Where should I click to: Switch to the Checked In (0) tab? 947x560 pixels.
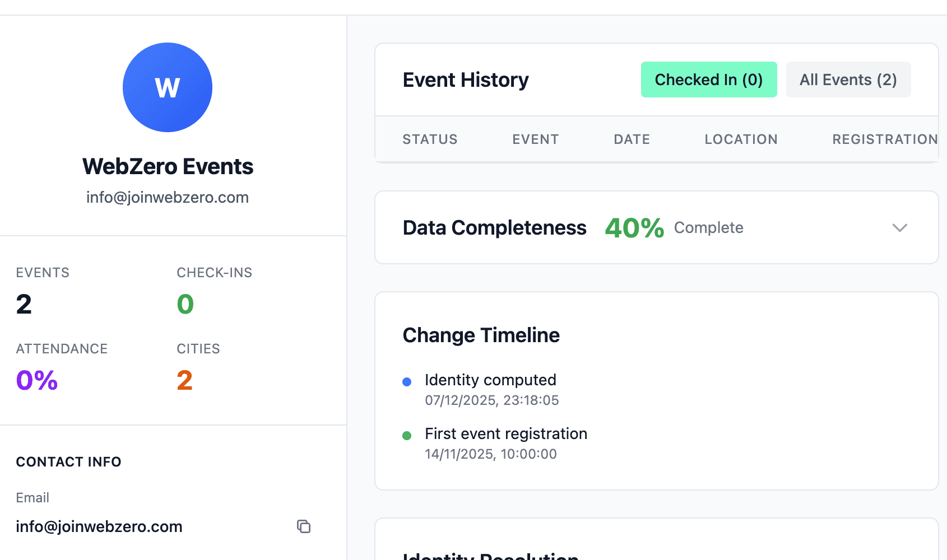point(709,80)
